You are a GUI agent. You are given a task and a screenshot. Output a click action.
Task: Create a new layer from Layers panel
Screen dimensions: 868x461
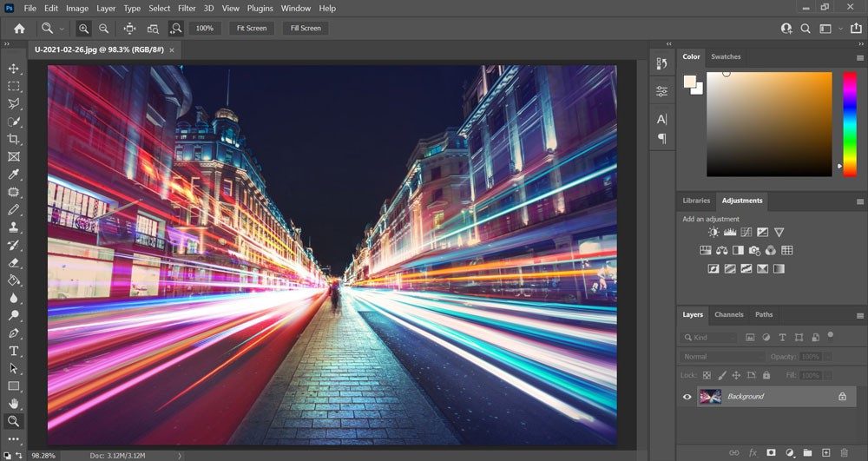825,452
